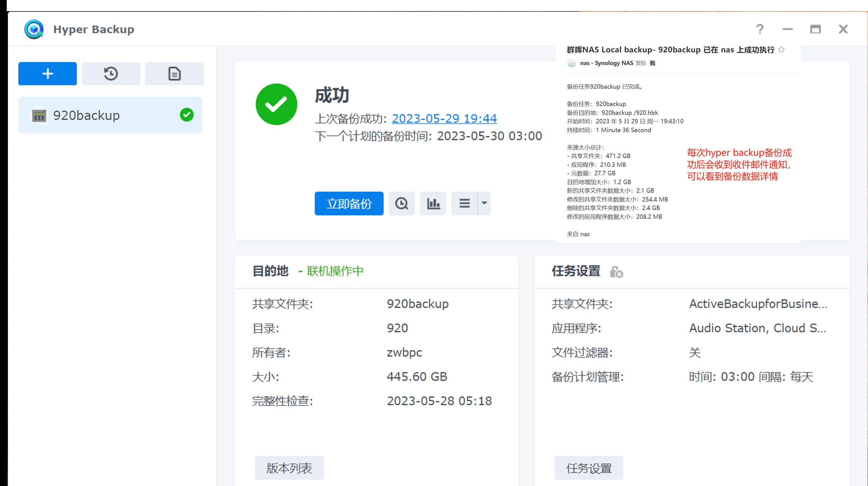Viewport: 868px width, 486px height.
Task: Click the directory value 920
Action: point(397,328)
